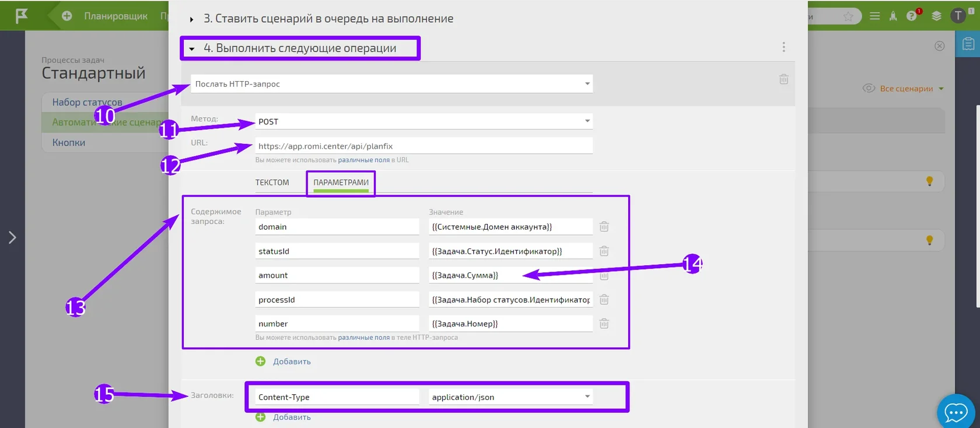
Task: Click the URL input field
Action: 423,146
